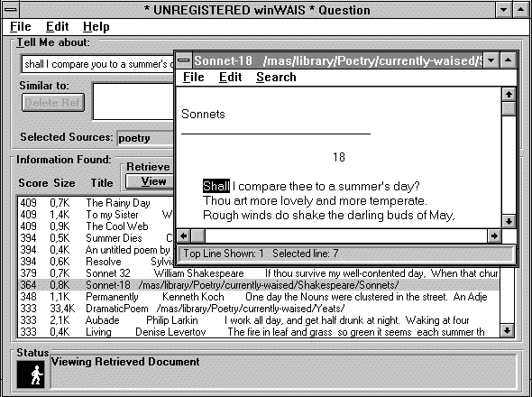Click the Sonnets heading in document
Viewport: 532px width, 397px height.
point(203,114)
